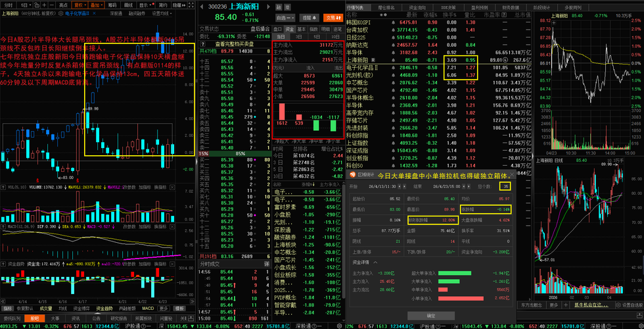
Task: Collapse the 资金详情 section
Action: [x=375, y=263]
